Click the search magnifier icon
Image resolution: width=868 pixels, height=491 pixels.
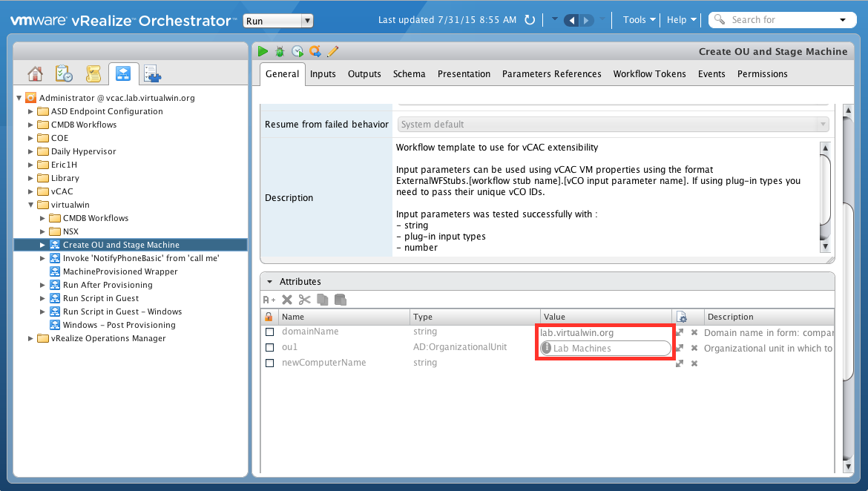click(x=720, y=20)
